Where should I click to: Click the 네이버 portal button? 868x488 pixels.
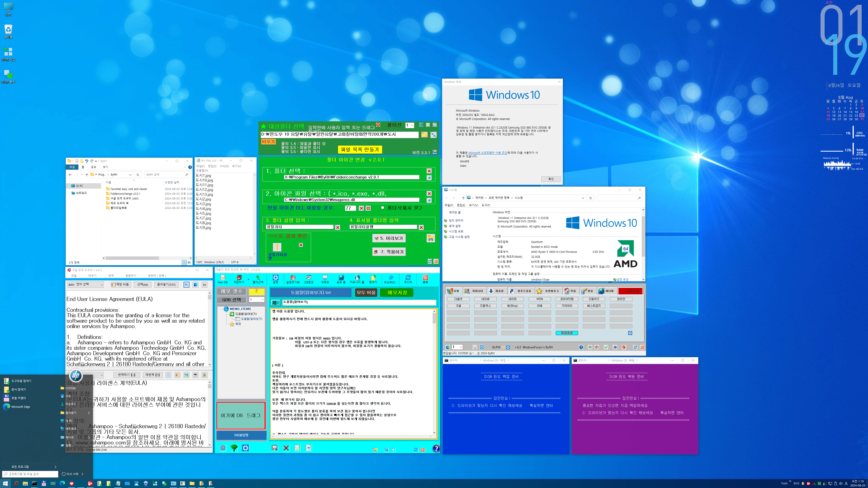coord(485,299)
